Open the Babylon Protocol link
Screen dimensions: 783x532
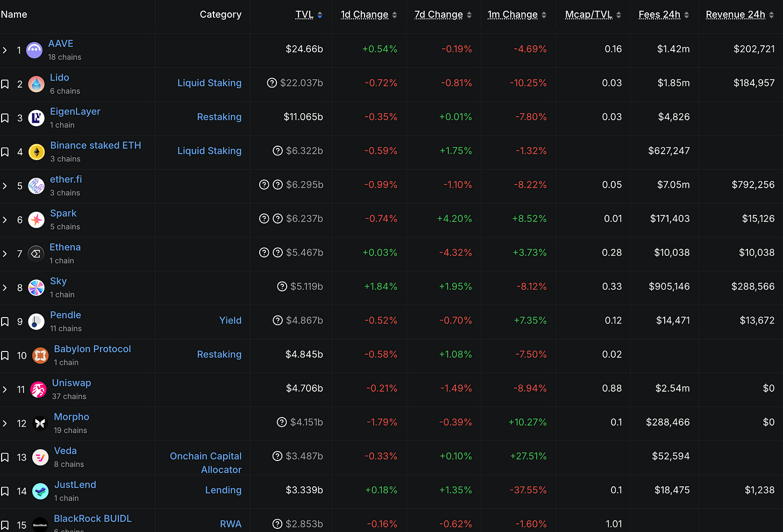(x=92, y=349)
